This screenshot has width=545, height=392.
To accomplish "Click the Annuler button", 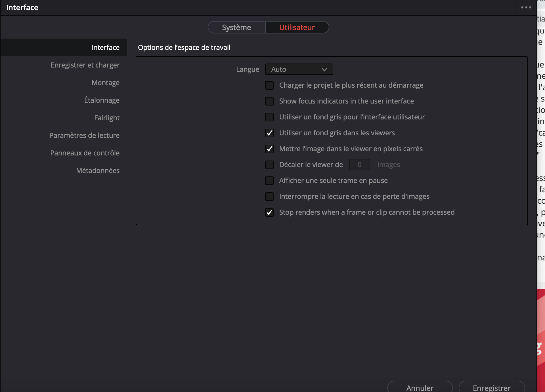I will click(420, 387).
